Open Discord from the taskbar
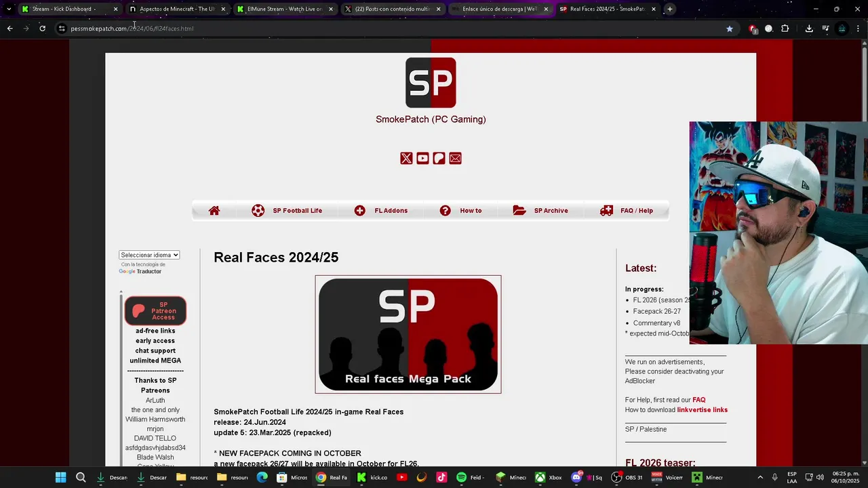This screenshot has width=868, height=488. click(x=587, y=477)
